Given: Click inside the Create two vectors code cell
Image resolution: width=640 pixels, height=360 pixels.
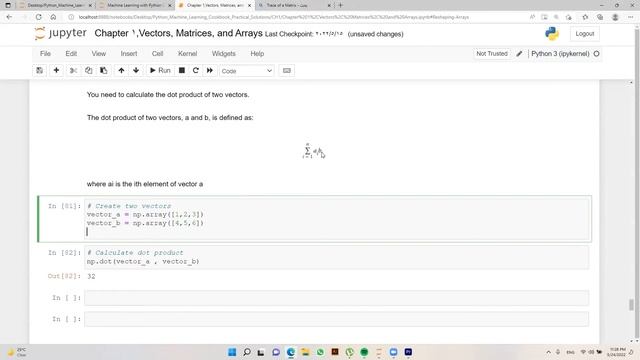Looking at the screenshot, I should click(x=337, y=219).
